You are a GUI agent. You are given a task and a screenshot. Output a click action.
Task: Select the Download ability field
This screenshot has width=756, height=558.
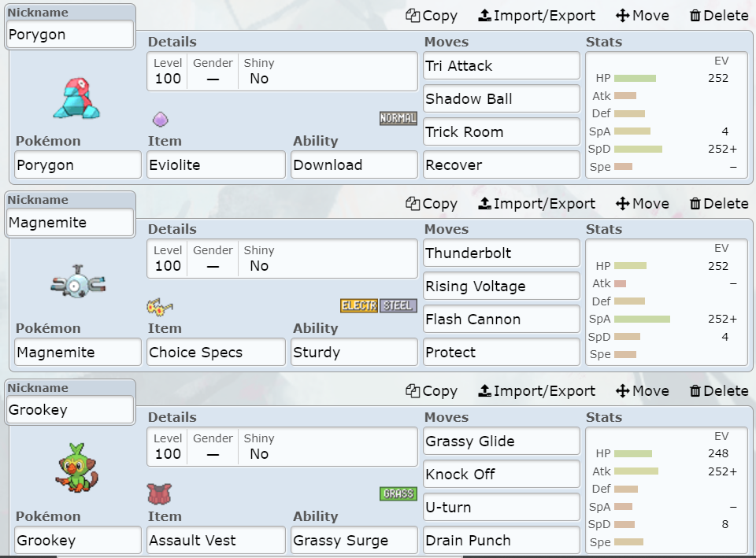pyautogui.click(x=354, y=164)
